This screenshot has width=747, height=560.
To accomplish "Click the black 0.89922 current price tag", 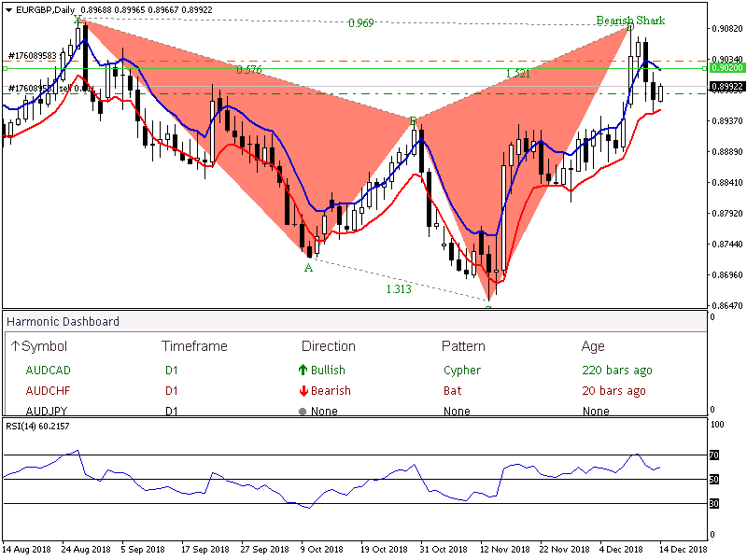I will [x=727, y=87].
